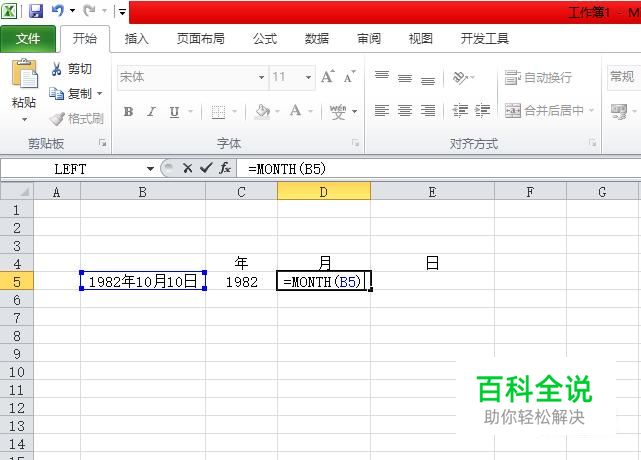Click Merge and Center (合并后居中)

(544, 110)
